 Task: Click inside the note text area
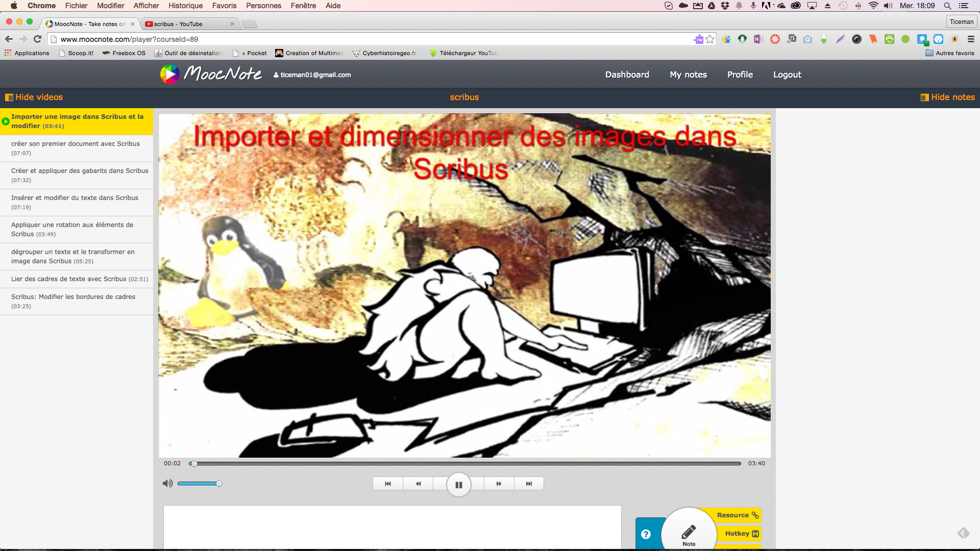[392, 527]
